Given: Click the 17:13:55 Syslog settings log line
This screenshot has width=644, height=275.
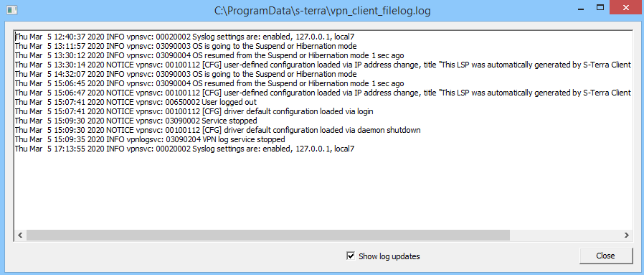Looking at the screenshot, I should click(x=184, y=149).
